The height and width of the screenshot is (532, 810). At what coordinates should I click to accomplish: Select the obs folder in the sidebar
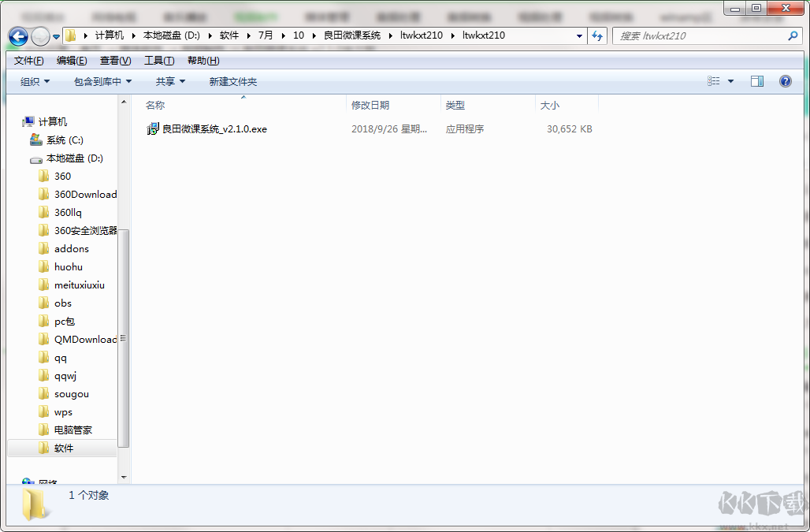pos(63,303)
